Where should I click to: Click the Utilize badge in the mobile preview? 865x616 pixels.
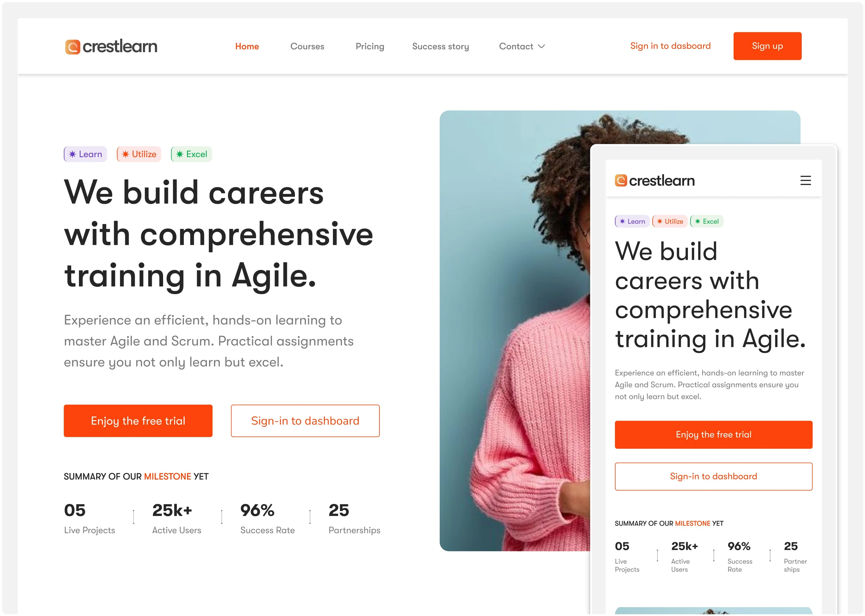[670, 221]
